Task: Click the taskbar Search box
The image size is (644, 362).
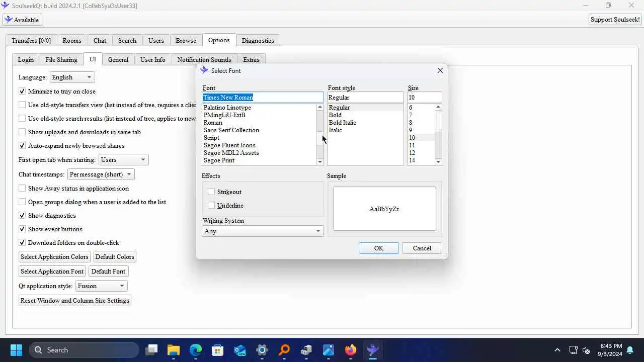Action: (x=84, y=350)
